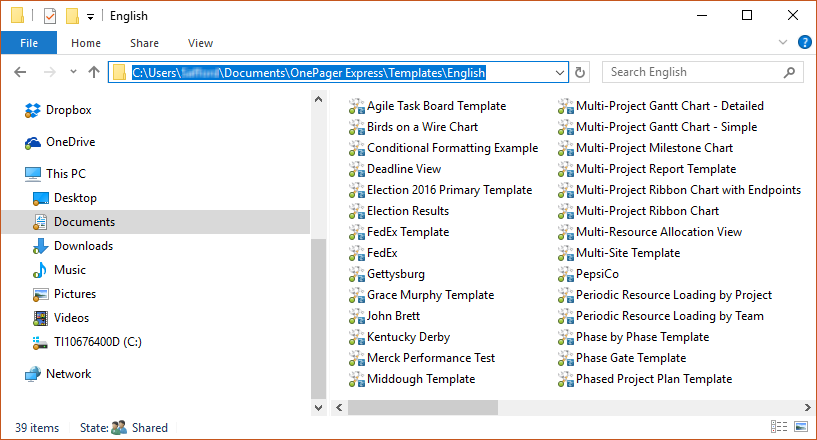The image size is (817, 440).
Task: Select the Kentucky Derby file
Action: pos(399,337)
